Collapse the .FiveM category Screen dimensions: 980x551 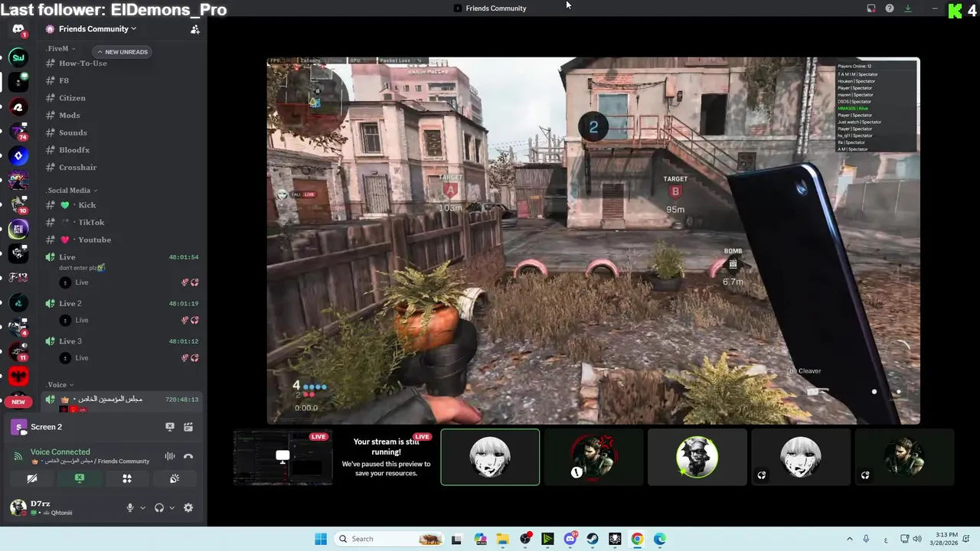[60, 48]
